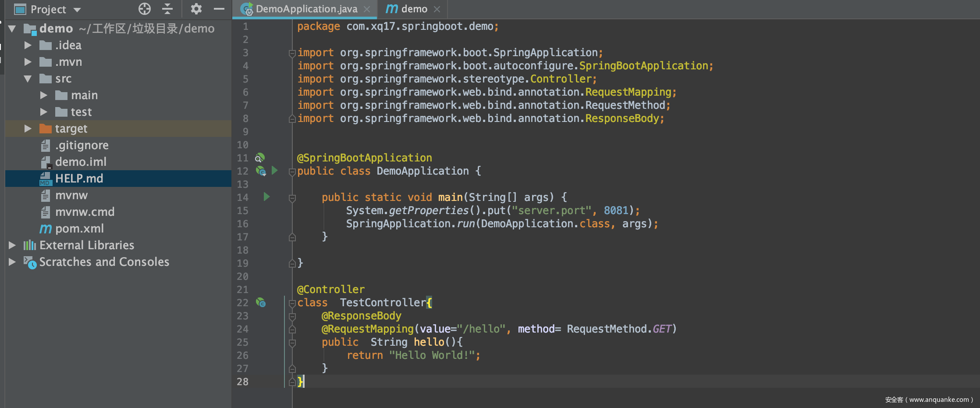Screen dimensions: 980x408
Task: Toggle fold marker for TestController class line 22
Action: point(292,303)
